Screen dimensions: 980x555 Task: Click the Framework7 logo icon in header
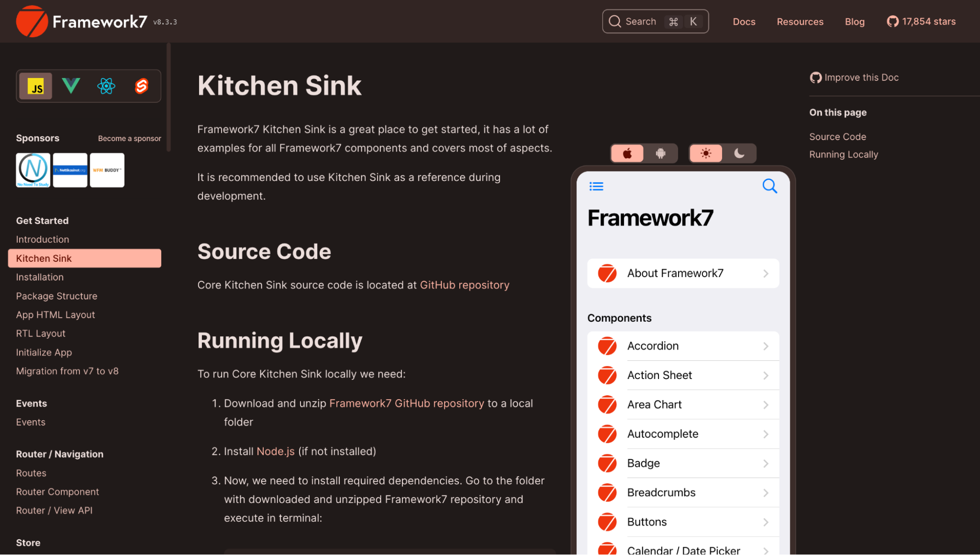point(32,22)
